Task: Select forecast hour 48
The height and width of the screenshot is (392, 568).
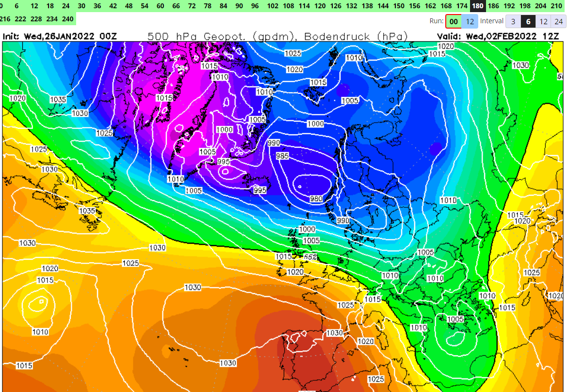Action: pyautogui.click(x=129, y=6)
